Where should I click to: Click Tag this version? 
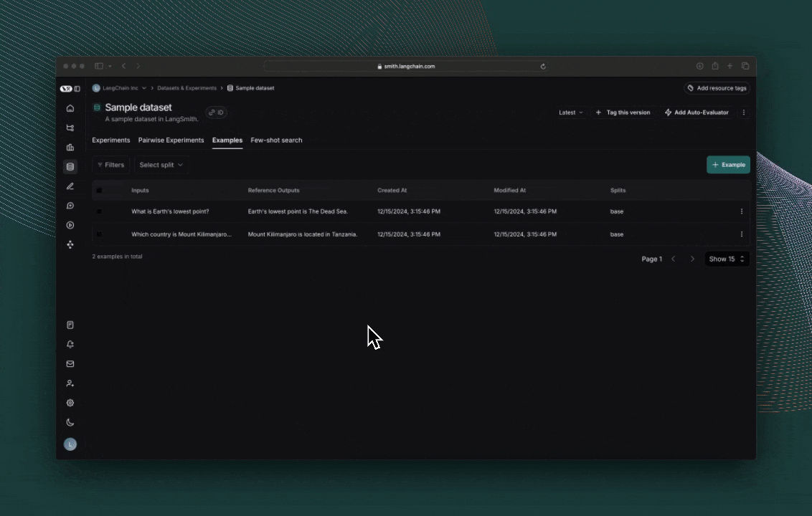click(x=623, y=112)
